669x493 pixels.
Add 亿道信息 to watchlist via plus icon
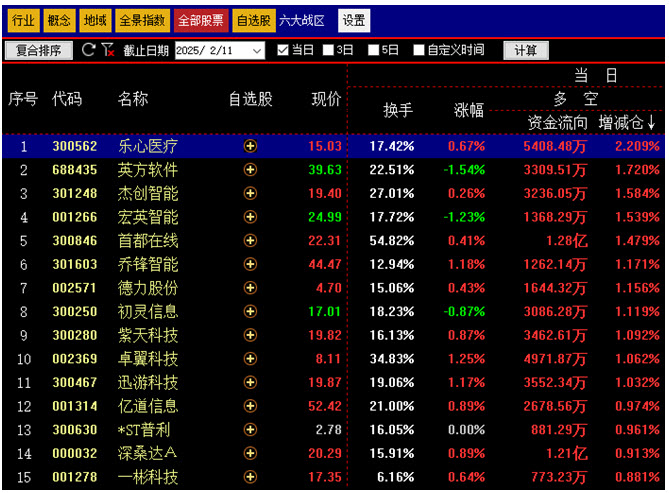(x=250, y=406)
